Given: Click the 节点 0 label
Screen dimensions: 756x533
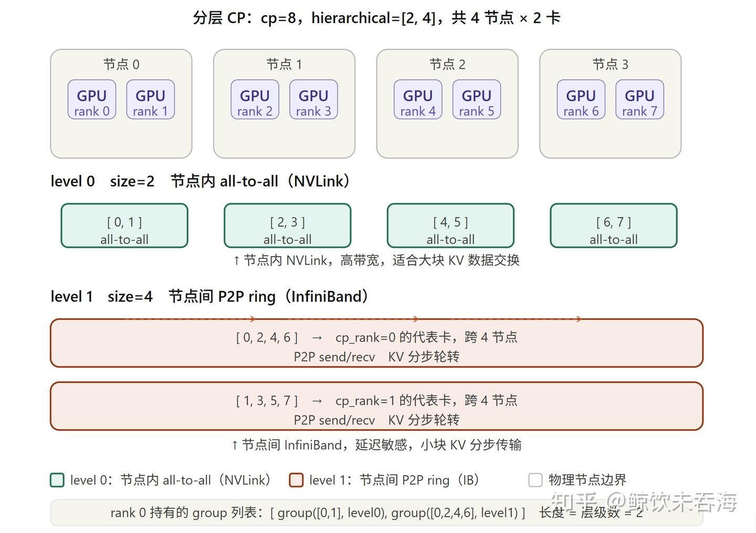Looking at the screenshot, I should (x=121, y=65).
